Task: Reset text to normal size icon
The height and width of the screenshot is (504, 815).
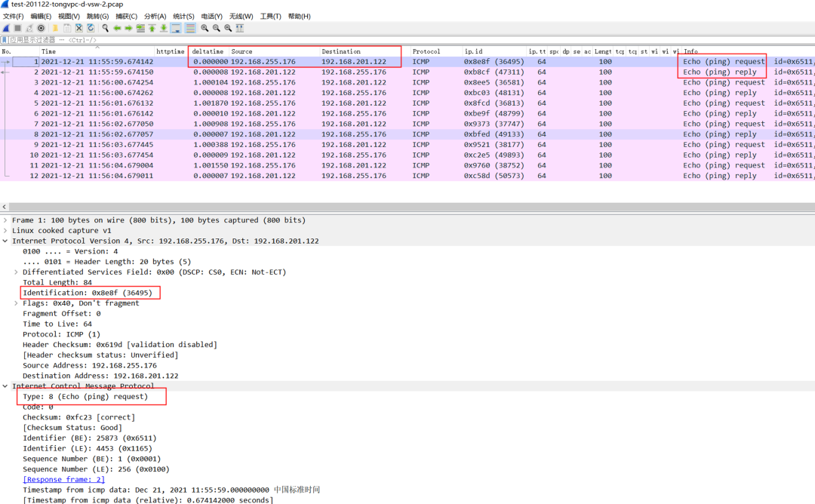Action: [228, 28]
